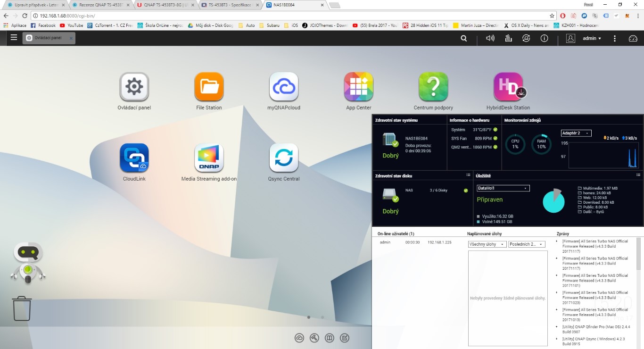Screen dimensions: 644x349
Task: Launch HybridDesk Station
Action: (x=508, y=87)
